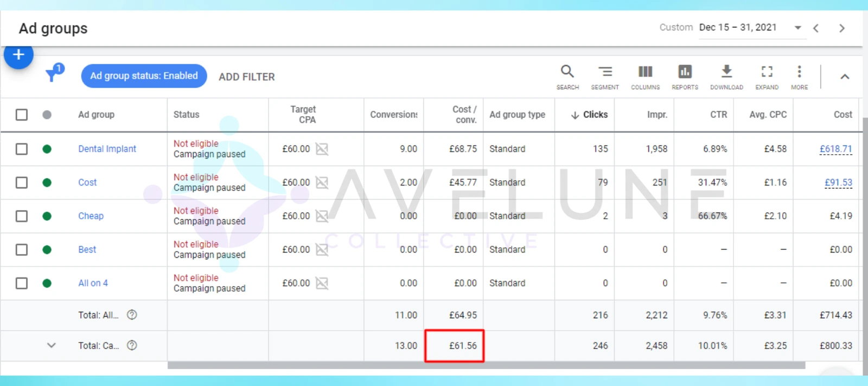The width and height of the screenshot is (868, 386).
Task: Click the Ad group status: Enabled filter chip
Action: click(x=144, y=76)
